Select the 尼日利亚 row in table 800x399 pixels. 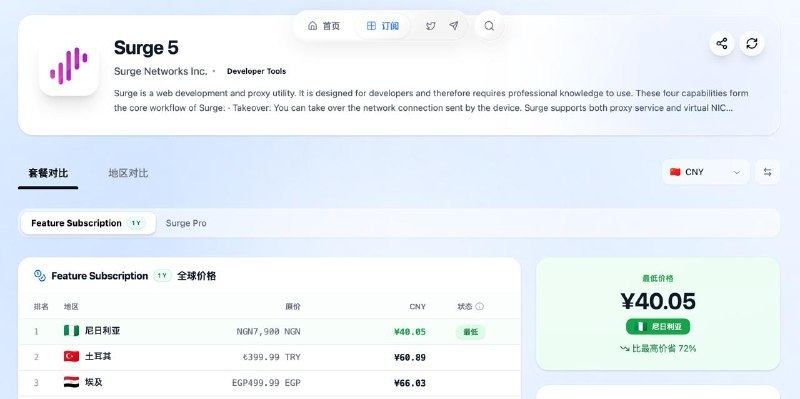coord(269,332)
